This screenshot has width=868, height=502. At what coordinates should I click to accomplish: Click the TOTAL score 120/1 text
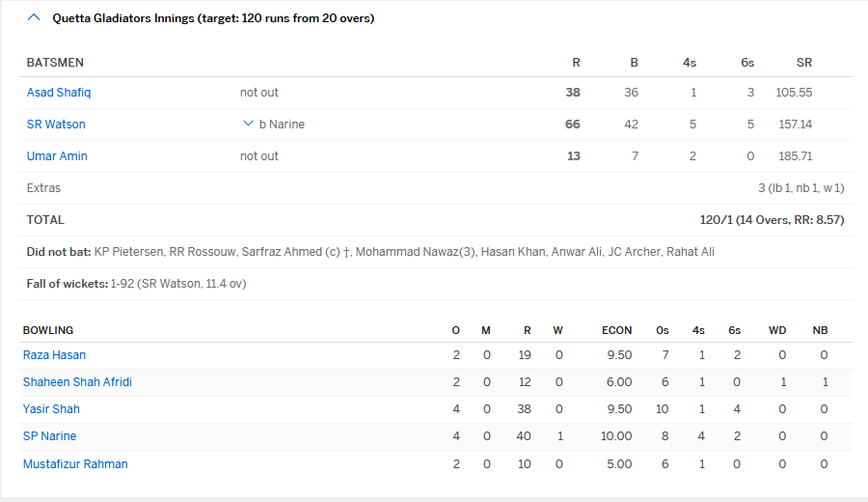point(772,220)
